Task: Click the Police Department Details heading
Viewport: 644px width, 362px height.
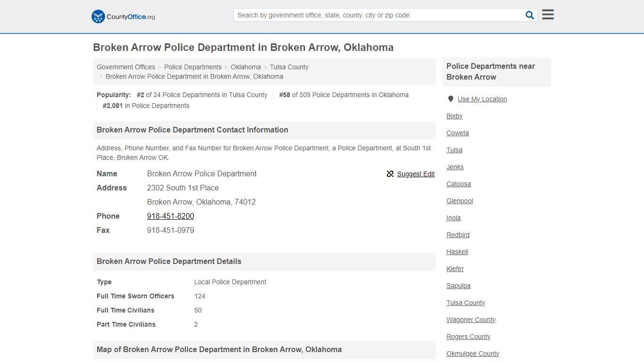Action: [169, 261]
